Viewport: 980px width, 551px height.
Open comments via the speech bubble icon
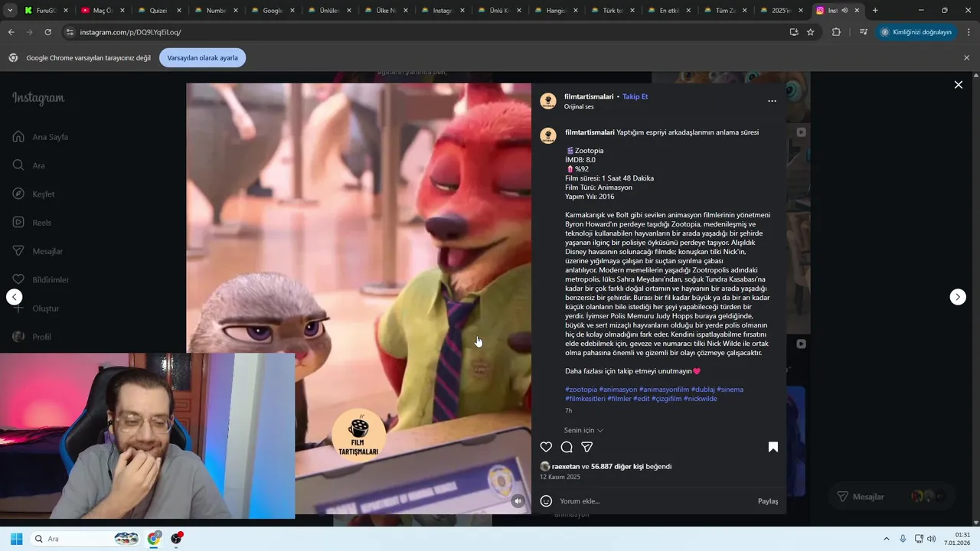click(567, 447)
